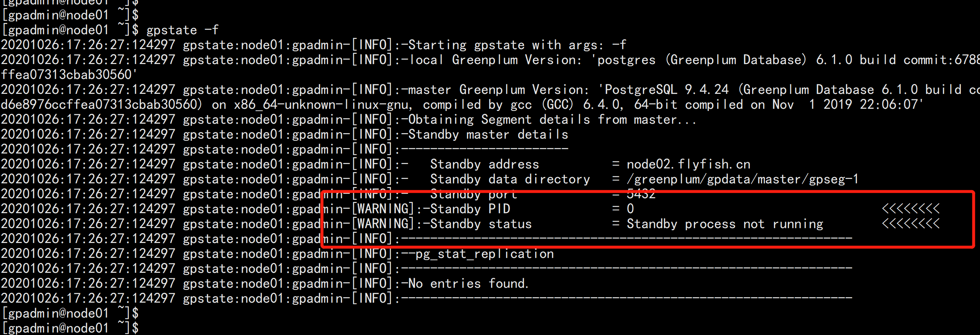The image size is (980, 335).
Task: Click '<<<<<<<<' marker on Standby PID line
Action: (x=910, y=209)
